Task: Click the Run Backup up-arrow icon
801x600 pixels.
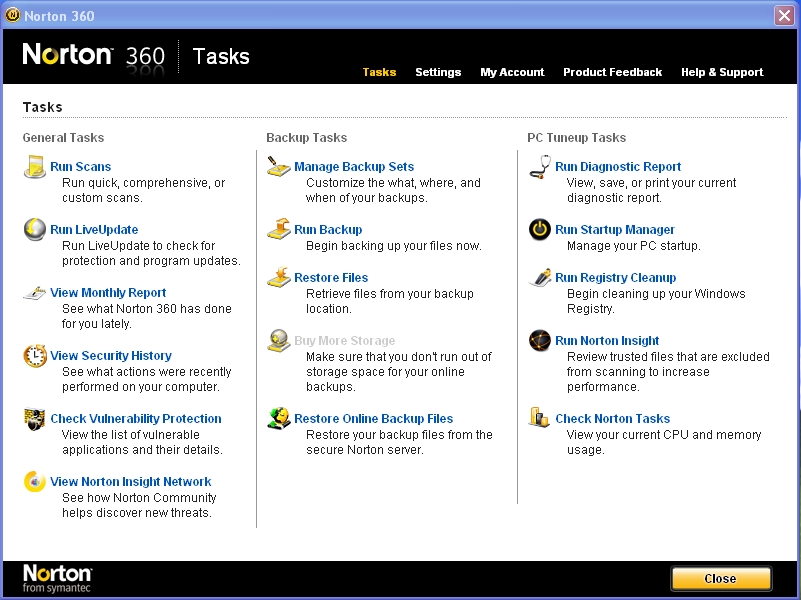Action: (x=278, y=229)
